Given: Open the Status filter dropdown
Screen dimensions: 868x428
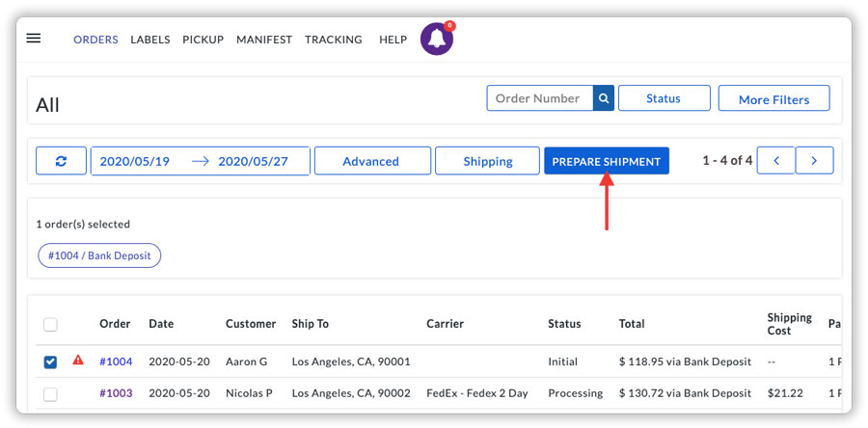Looking at the screenshot, I should click(664, 98).
